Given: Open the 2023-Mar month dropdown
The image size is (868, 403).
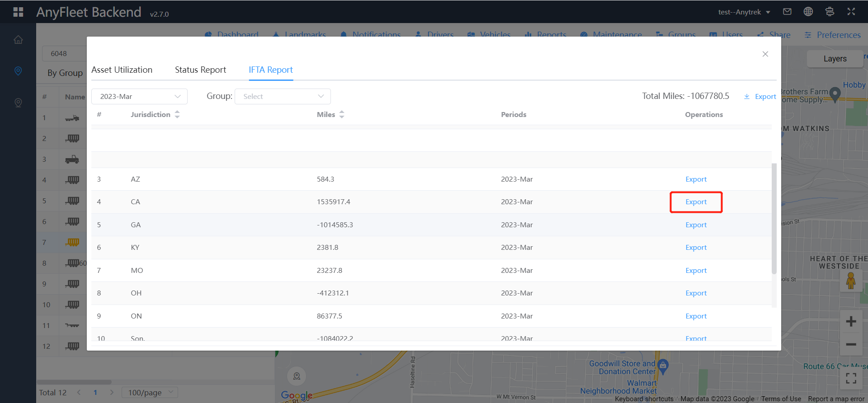Looking at the screenshot, I should [139, 97].
